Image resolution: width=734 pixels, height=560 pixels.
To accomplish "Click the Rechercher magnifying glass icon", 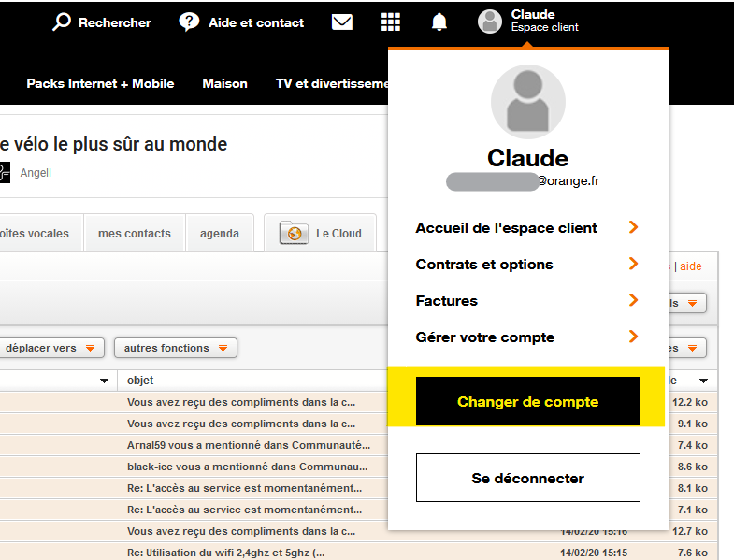I will point(62,22).
